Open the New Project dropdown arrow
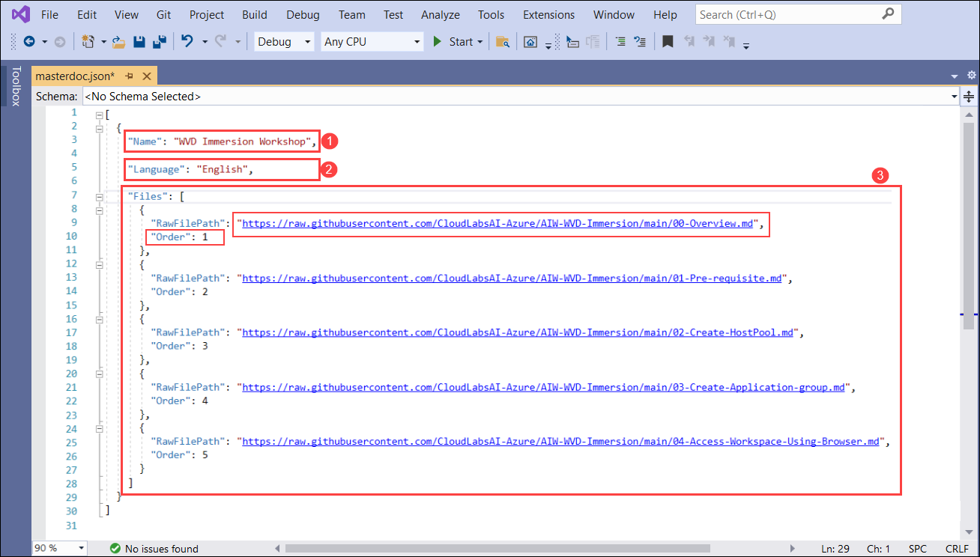Image resolution: width=980 pixels, height=557 pixels. tap(103, 42)
